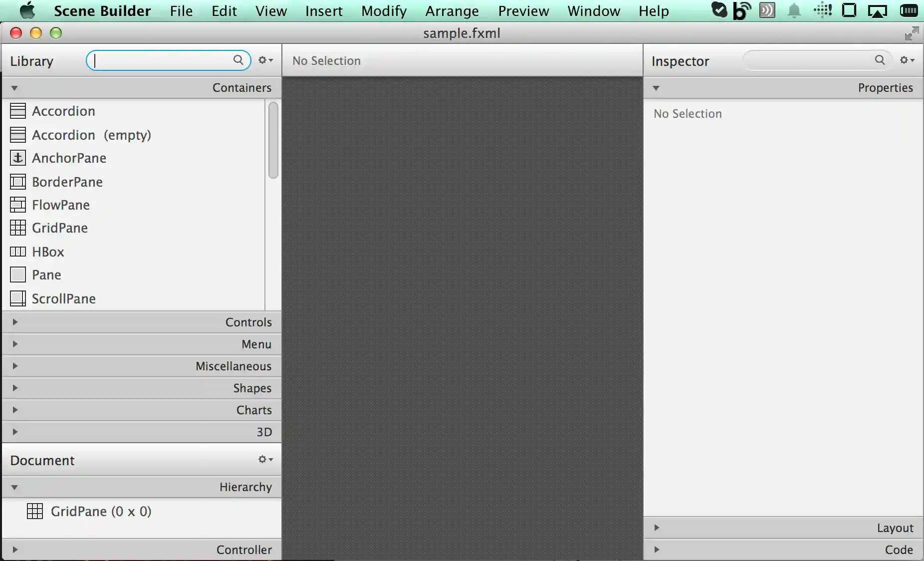Select the 'Accordion (empty)' text label

[x=91, y=135]
